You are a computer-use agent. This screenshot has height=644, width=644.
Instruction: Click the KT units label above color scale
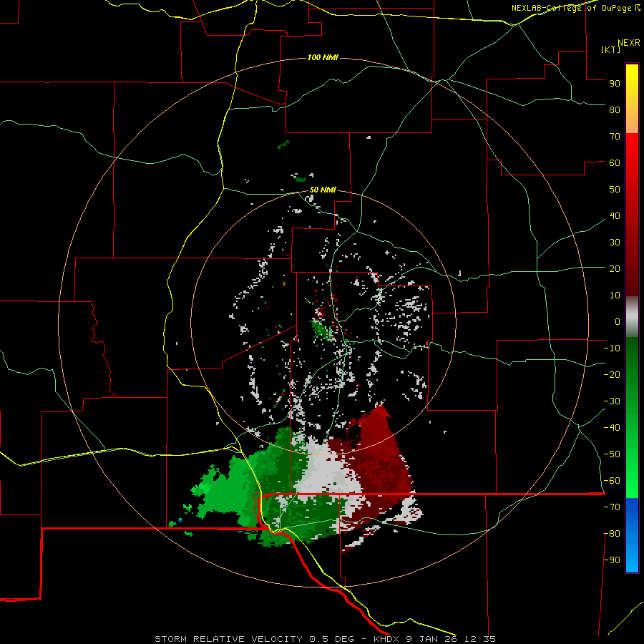(x=611, y=49)
